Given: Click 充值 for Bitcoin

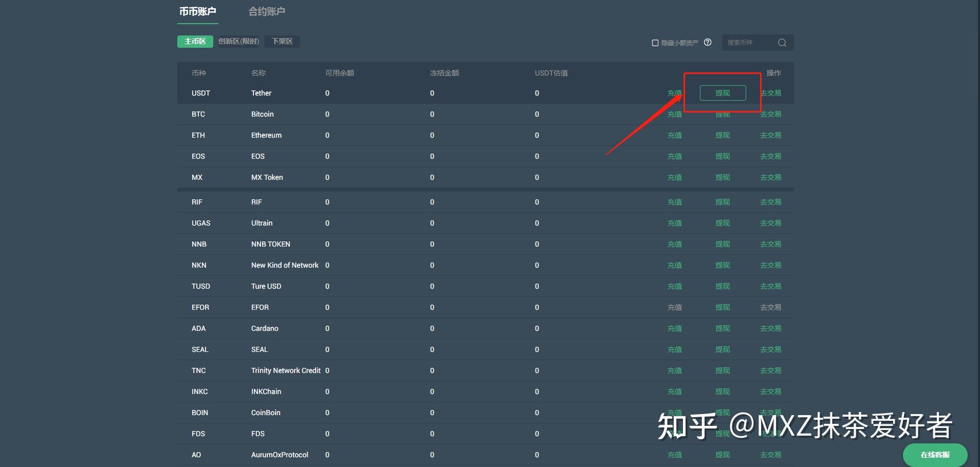Looking at the screenshot, I should pyautogui.click(x=675, y=114).
